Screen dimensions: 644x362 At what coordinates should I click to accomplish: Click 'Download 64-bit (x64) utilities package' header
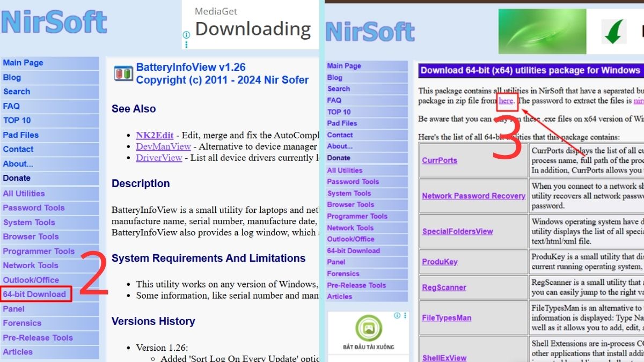click(x=531, y=70)
